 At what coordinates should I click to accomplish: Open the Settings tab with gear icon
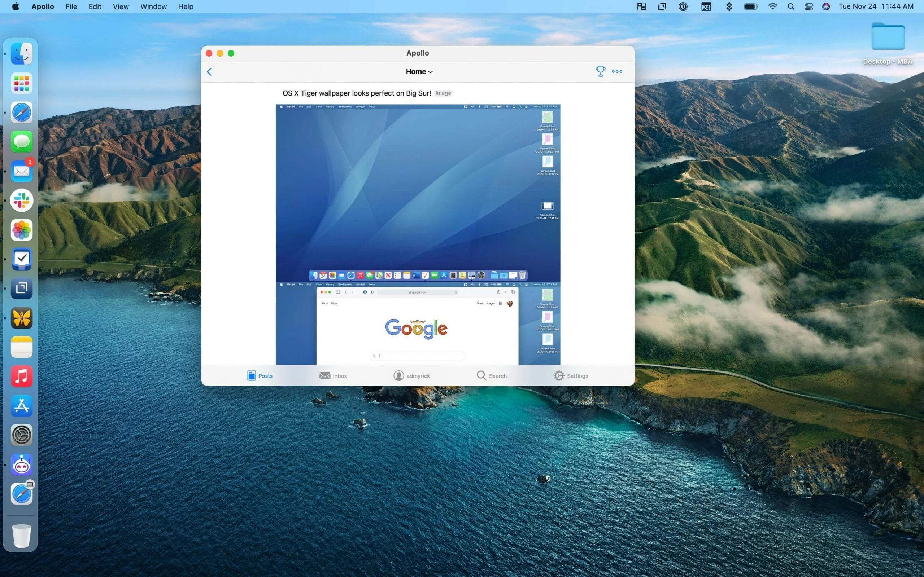tap(570, 375)
